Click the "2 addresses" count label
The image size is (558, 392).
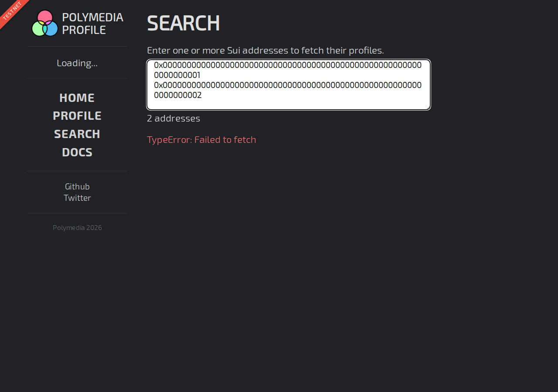174,118
